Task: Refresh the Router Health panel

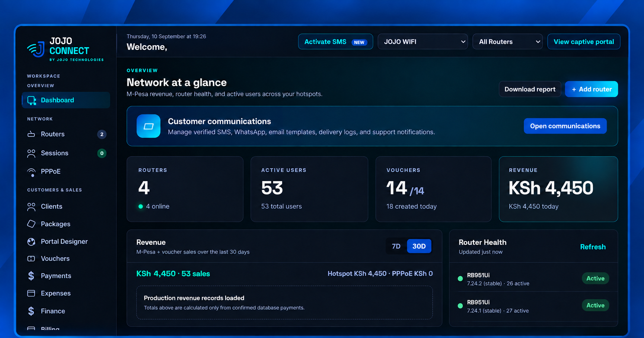Action: pyautogui.click(x=593, y=247)
